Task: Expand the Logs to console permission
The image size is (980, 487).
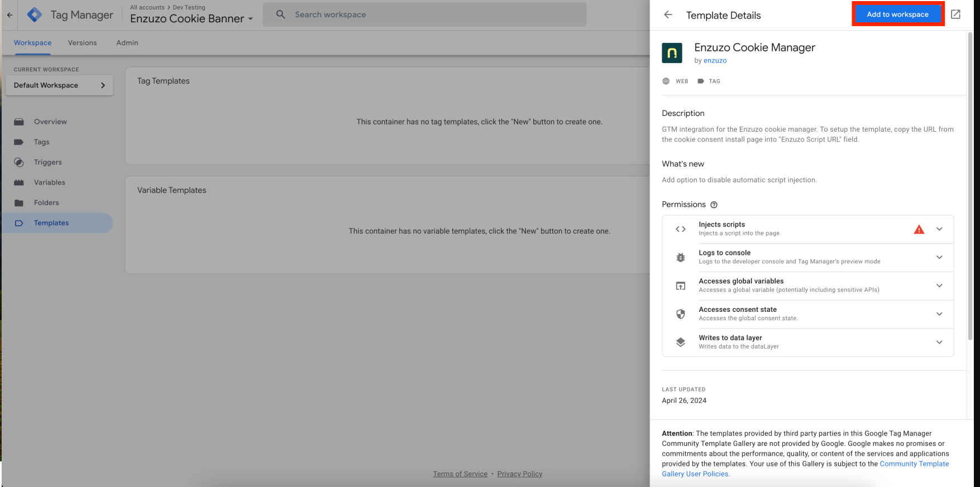Action: 939,257
